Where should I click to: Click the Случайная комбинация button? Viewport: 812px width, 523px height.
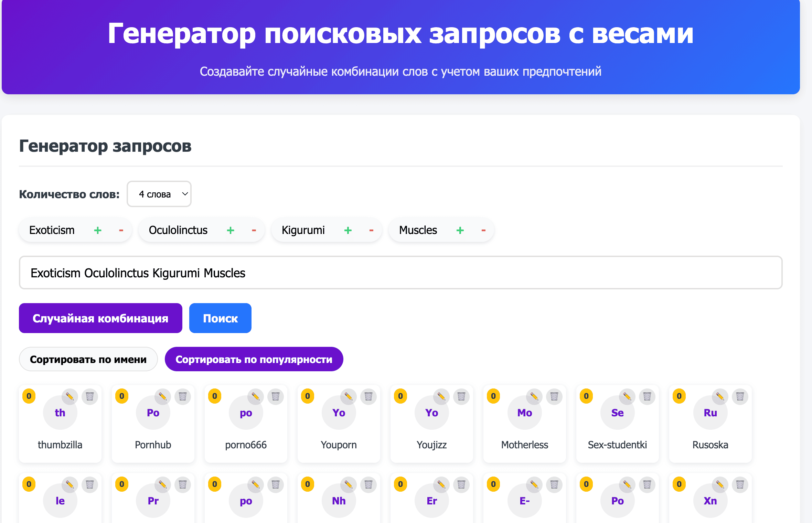(100, 318)
